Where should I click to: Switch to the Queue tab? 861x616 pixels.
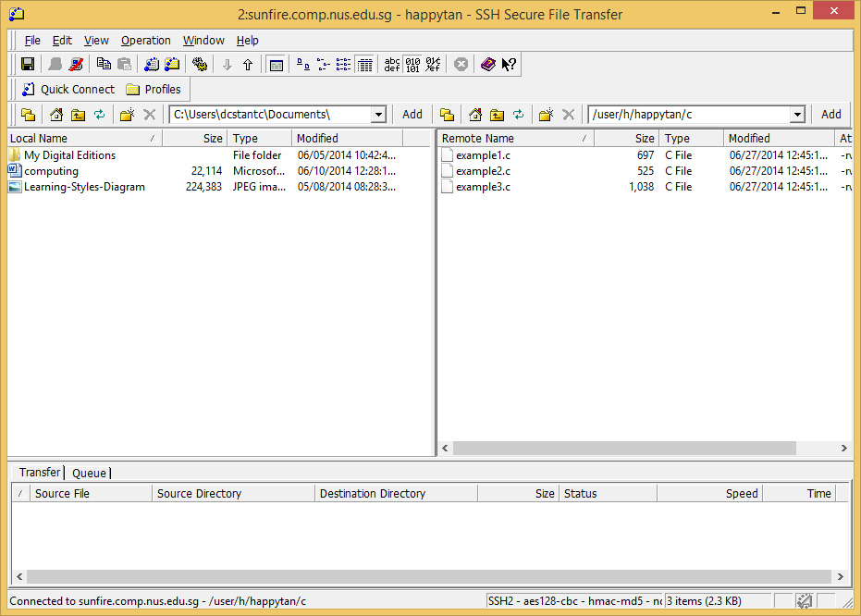[89, 473]
